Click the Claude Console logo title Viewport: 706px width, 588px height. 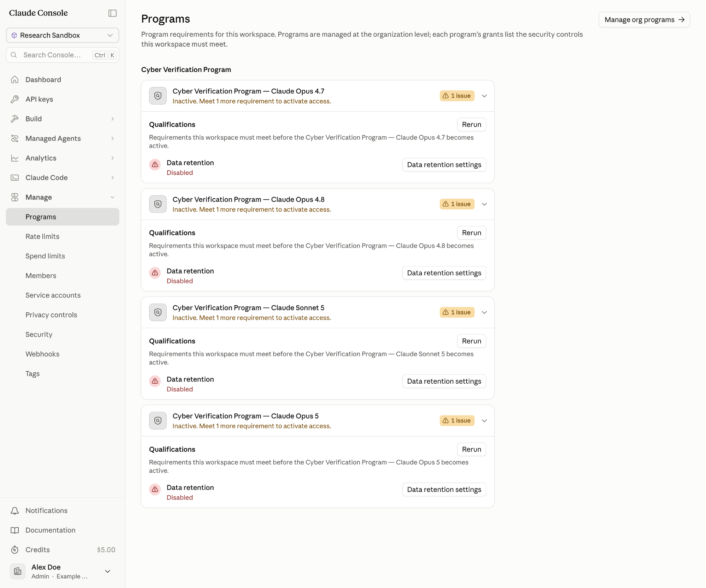tap(38, 13)
